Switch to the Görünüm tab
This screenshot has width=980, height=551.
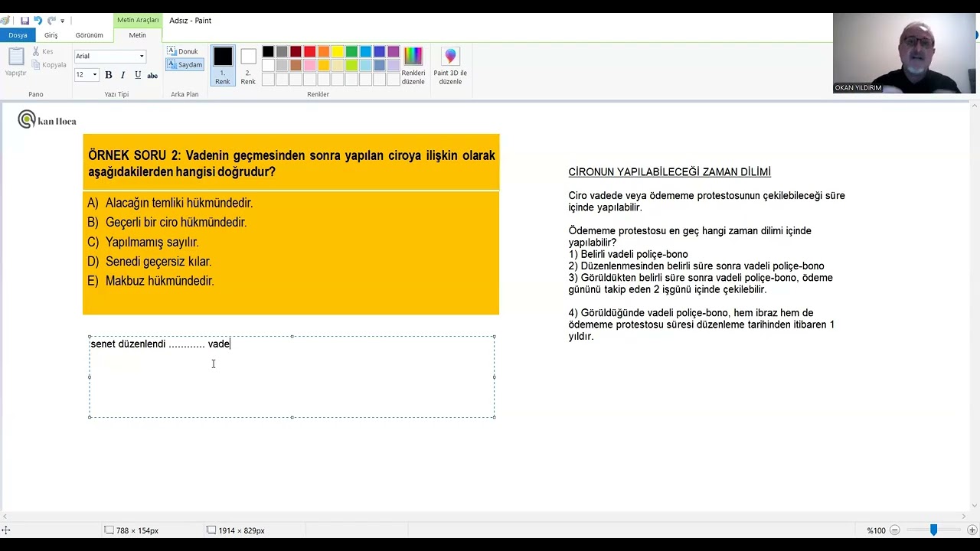pos(89,35)
